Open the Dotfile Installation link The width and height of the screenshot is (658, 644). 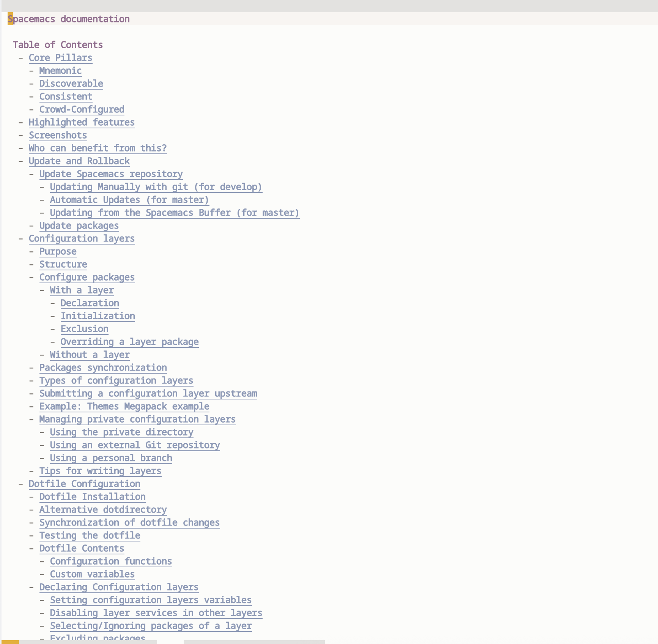92,497
